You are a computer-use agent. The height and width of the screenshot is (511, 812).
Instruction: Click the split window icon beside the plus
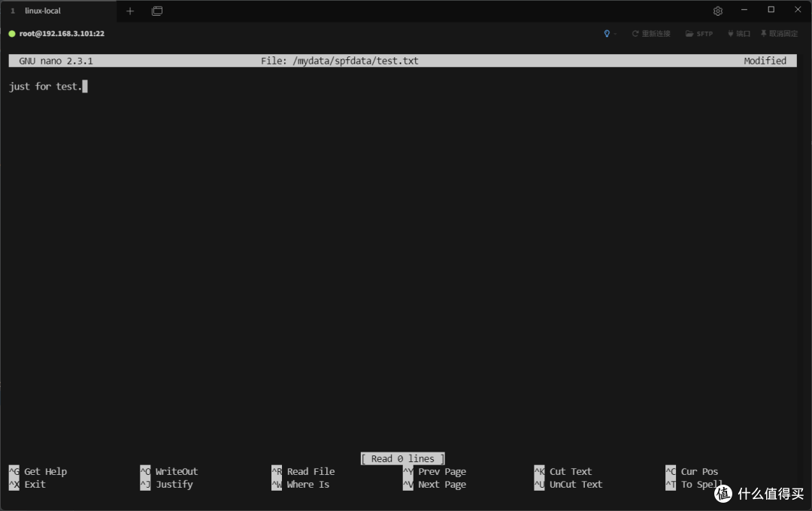pyautogui.click(x=157, y=11)
